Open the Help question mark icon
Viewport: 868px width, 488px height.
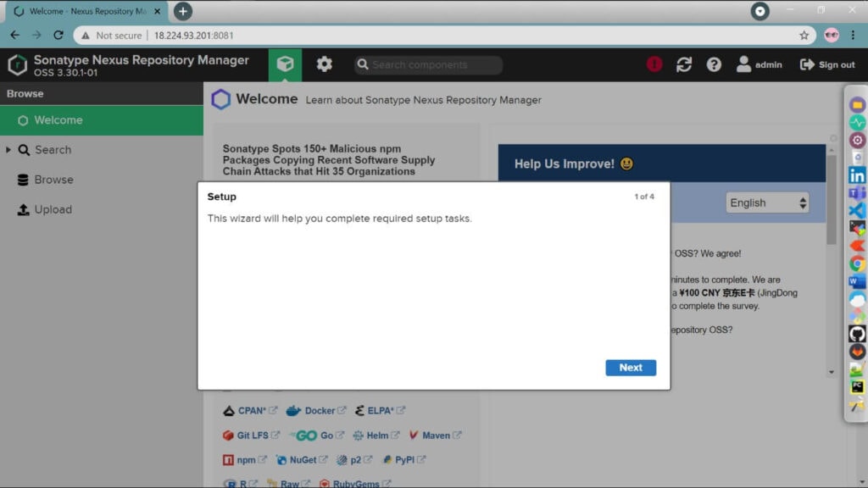714,64
